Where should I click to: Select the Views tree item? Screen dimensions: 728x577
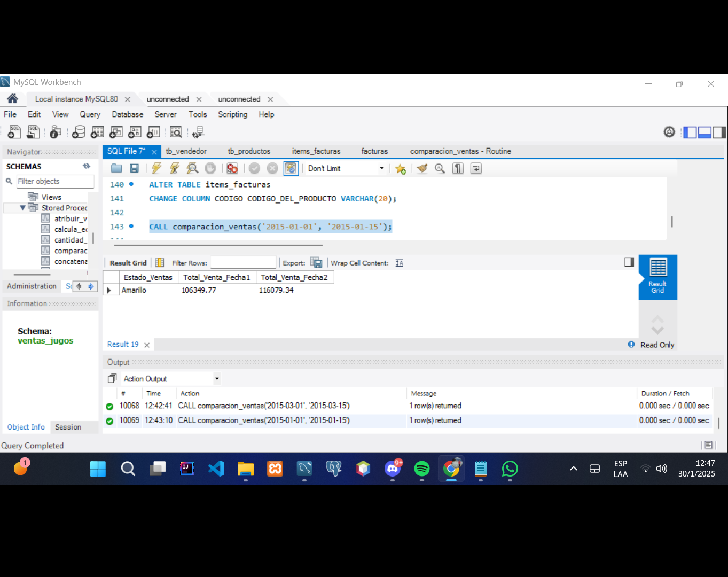click(x=51, y=197)
